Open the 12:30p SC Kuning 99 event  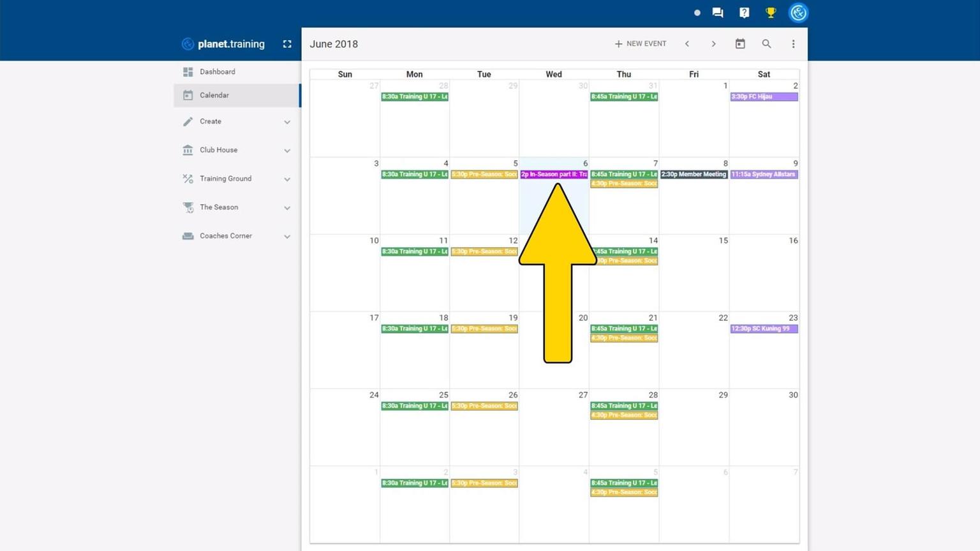click(x=764, y=329)
